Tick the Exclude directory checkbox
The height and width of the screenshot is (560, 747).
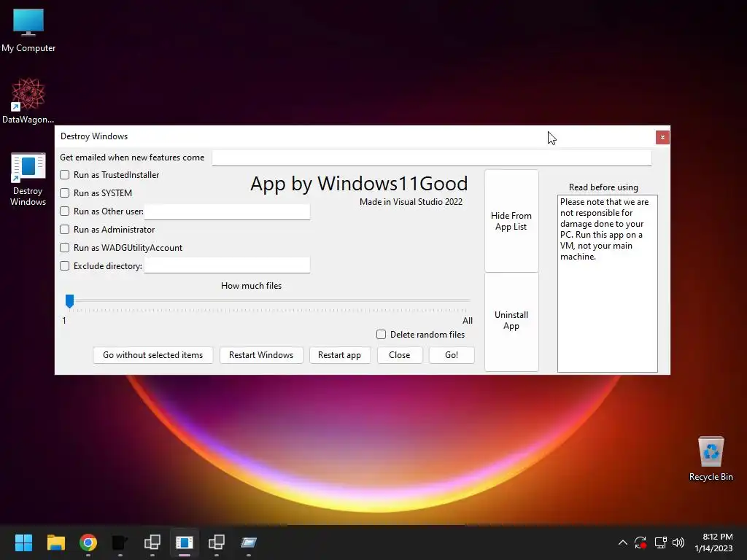coord(65,265)
